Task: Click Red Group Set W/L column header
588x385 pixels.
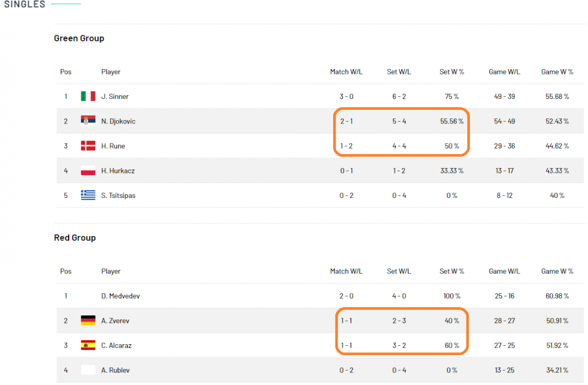Action: click(399, 271)
